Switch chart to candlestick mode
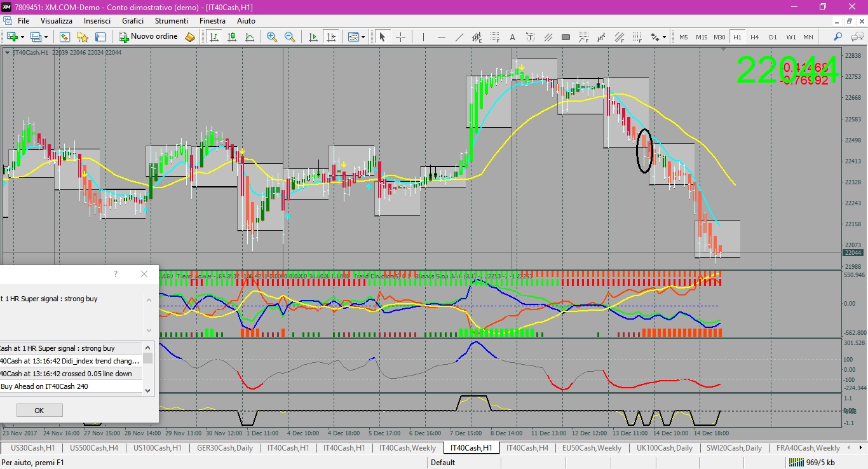The image size is (868, 469). pos(232,37)
